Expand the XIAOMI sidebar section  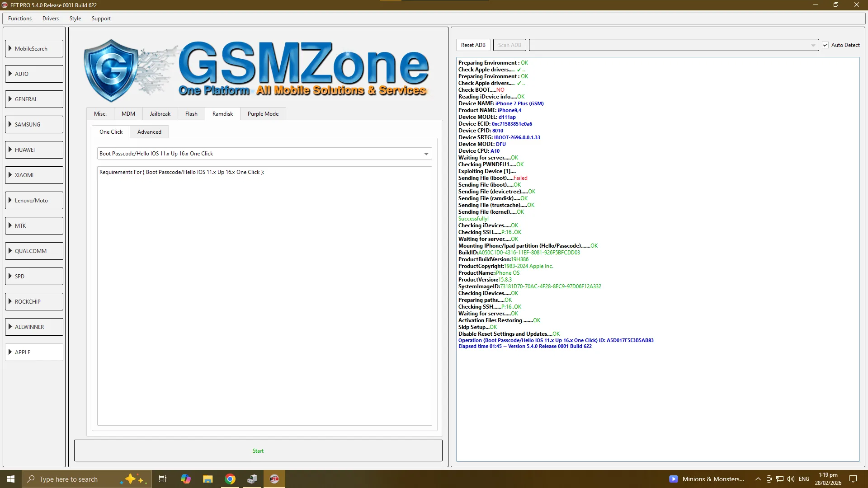pos(34,175)
